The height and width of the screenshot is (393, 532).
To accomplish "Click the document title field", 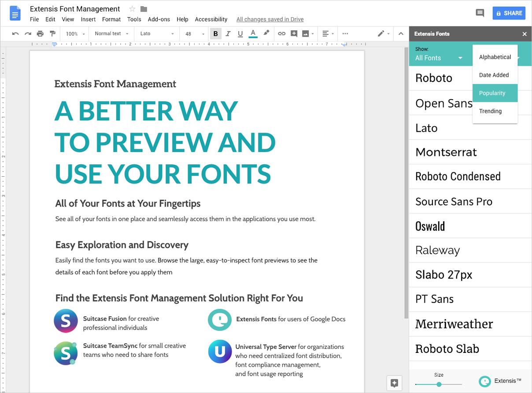I will click(75, 9).
